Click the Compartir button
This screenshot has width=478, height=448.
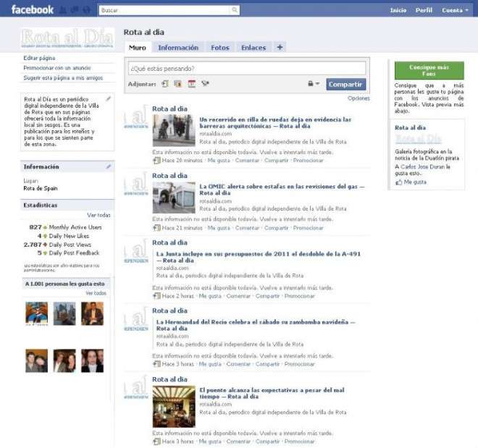point(345,84)
